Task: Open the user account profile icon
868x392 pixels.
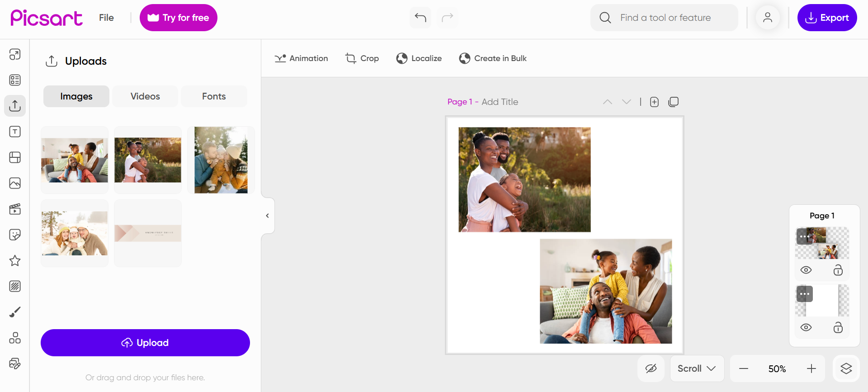Action: tap(768, 18)
